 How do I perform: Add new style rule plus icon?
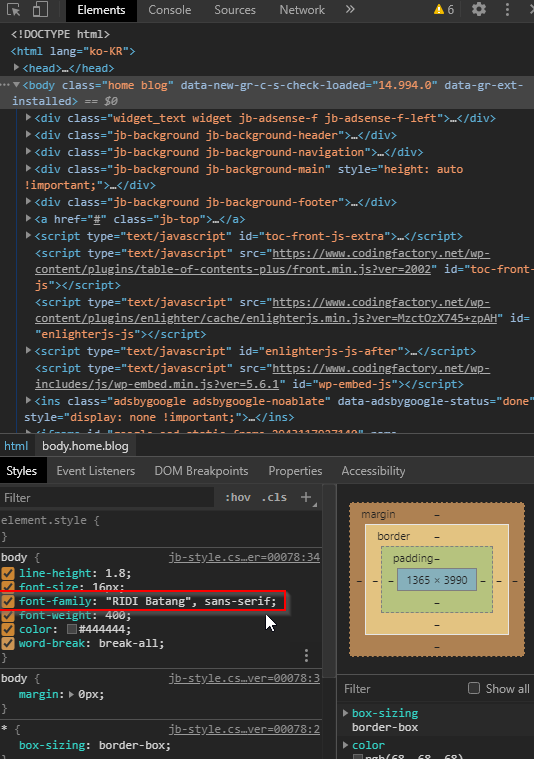click(306, 497)
